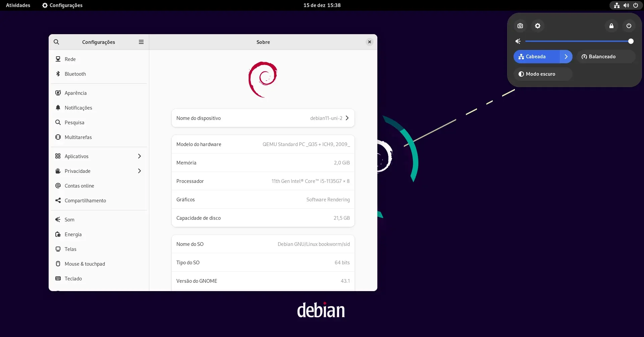The height and width of the screenshot is (337, 644).
Task: Click the Energia battery icon
Action: [x=58, y=234]
